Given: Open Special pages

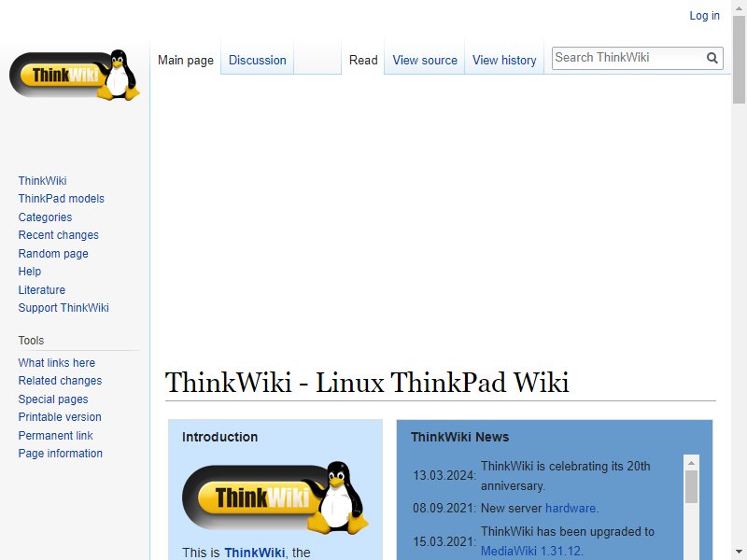Looking at the screenshot, I should (53, 399).
